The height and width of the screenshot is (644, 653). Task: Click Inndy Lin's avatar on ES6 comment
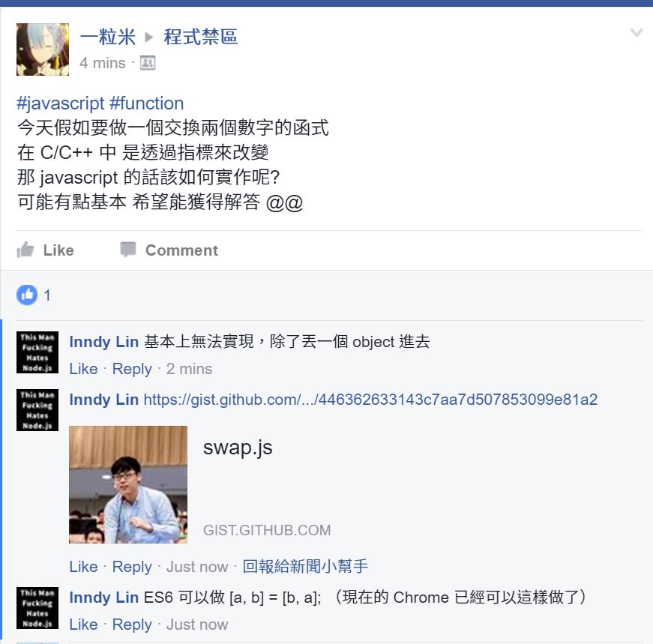click(x=37, y=608)
